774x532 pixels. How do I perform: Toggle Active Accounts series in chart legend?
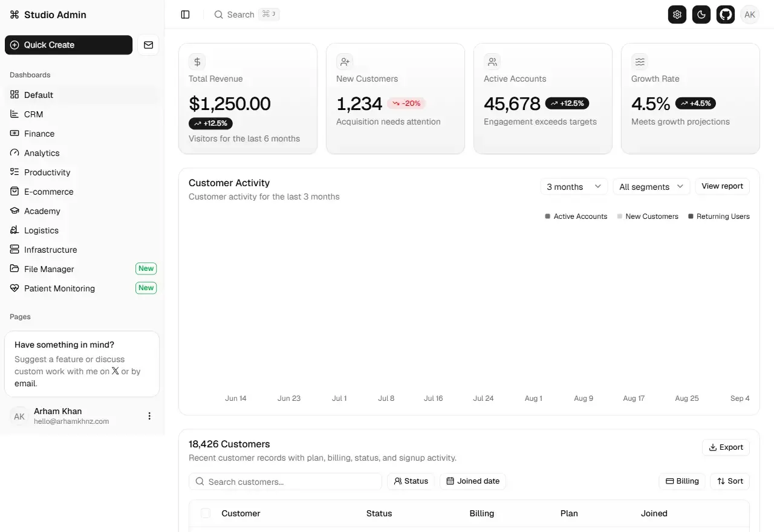(576, 216)
